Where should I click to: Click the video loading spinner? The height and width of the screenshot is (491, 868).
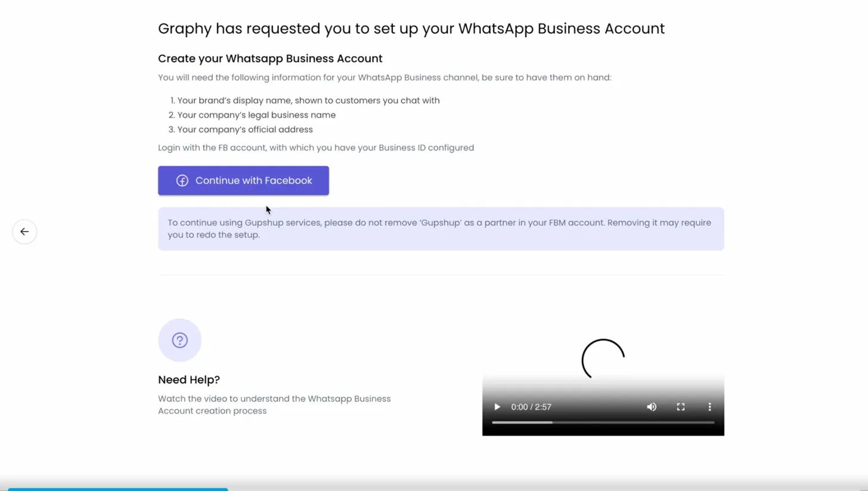[x=603, y=359]
